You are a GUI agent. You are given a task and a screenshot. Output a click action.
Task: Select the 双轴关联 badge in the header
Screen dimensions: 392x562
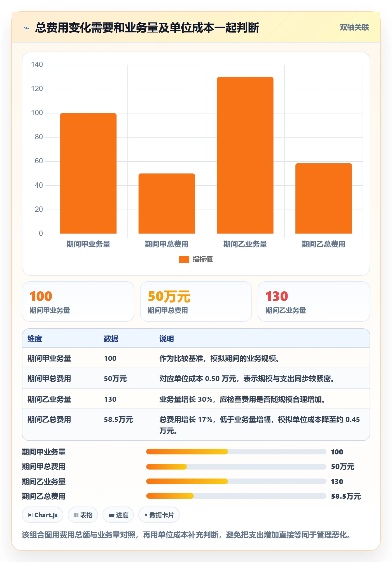tap(354, 27)
